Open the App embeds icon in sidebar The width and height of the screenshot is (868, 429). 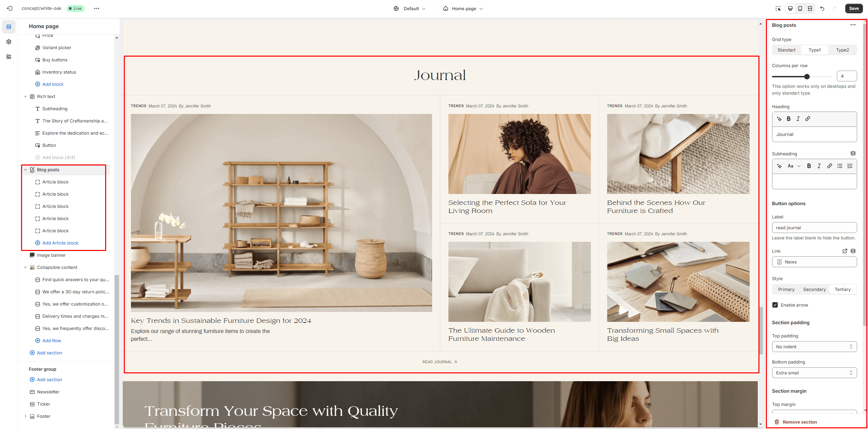pos(9,57)
